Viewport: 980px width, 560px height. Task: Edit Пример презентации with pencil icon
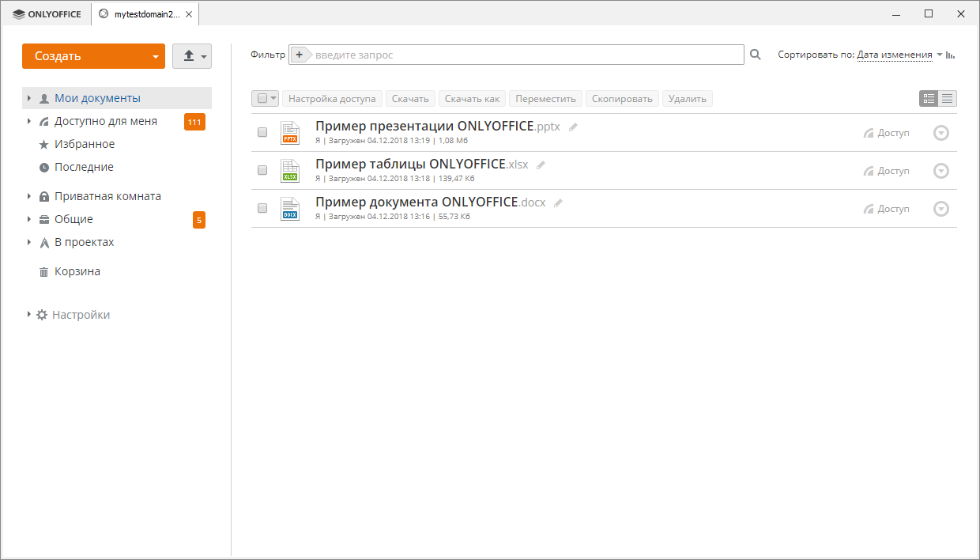pos(573,127)
